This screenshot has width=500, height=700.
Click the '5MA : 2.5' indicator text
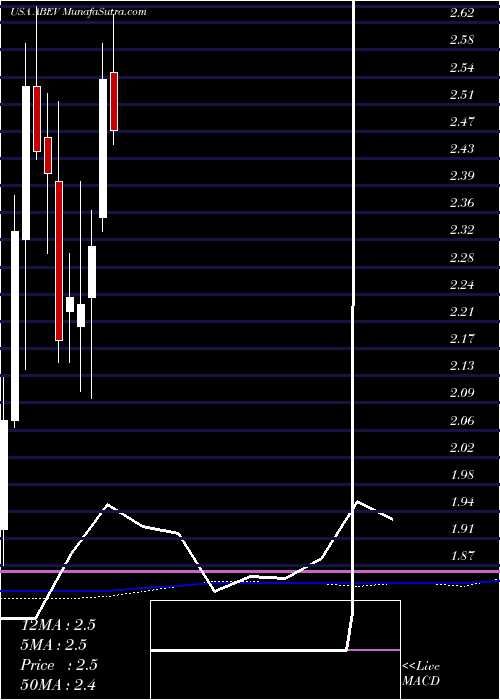[54, 645]
